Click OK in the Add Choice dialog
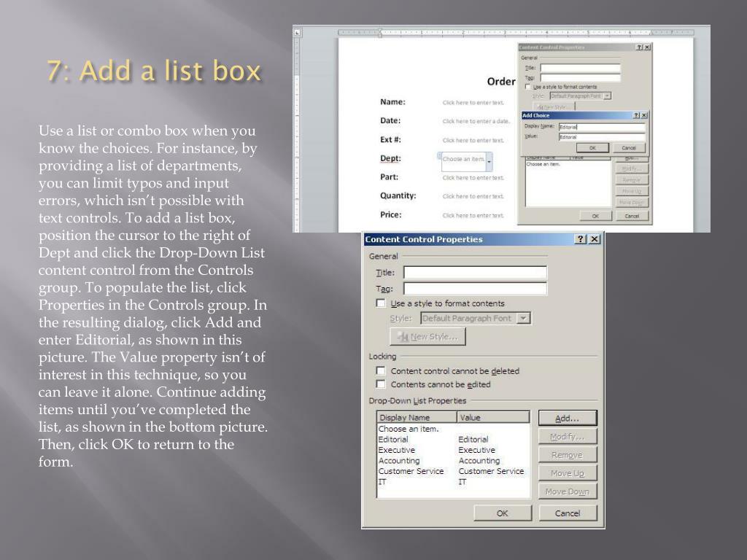Image resolution: width=747 pixels, height=560 pixels. (x=592, y=148)
